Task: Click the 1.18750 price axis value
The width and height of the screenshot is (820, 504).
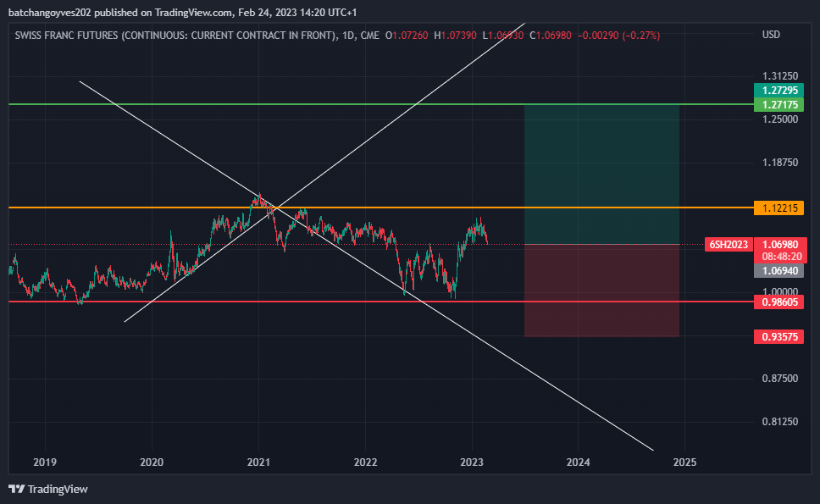Action: 779,163
